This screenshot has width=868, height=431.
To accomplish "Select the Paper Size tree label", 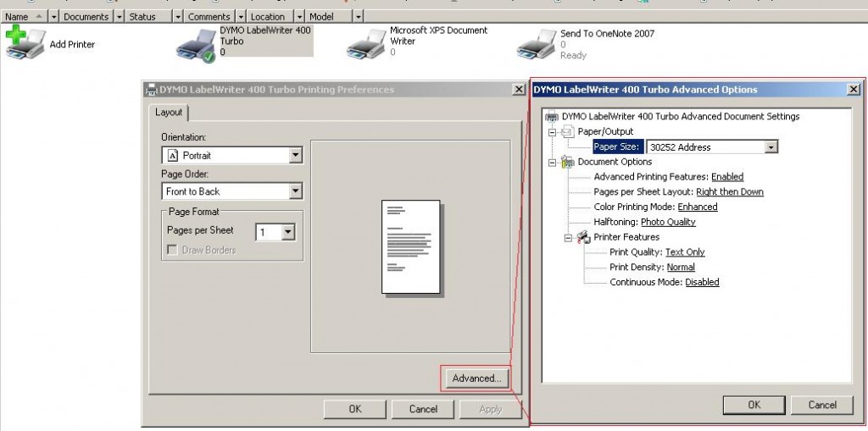I will (x=618, y=146).
